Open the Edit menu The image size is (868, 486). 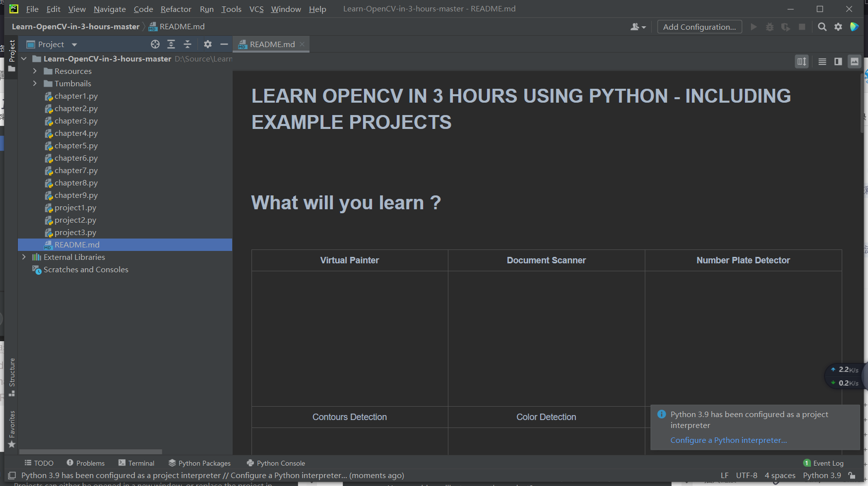click(x=53, y=9)
